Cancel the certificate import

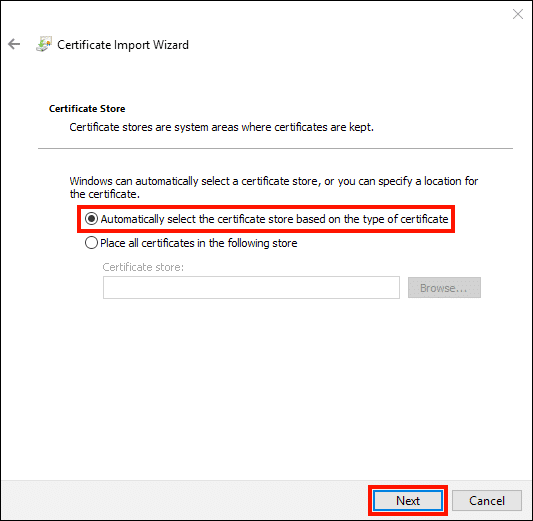(487, 501)
